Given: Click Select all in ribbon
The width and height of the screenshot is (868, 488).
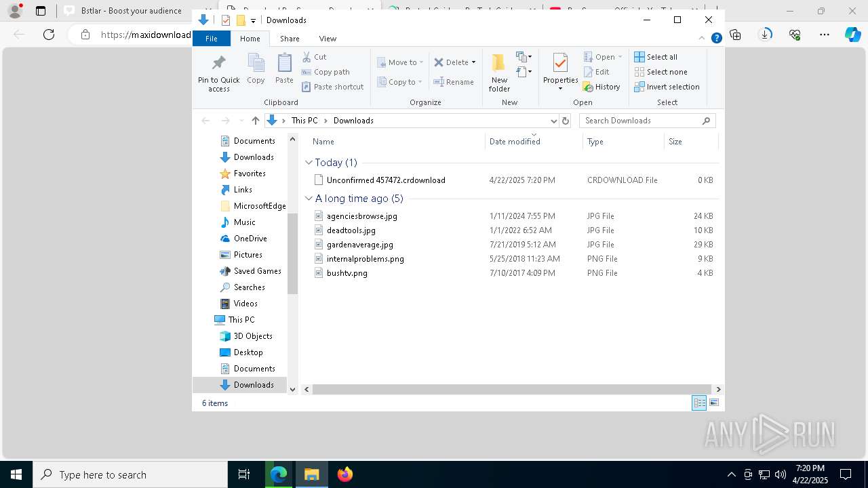Looking at the screenshot, I should pyautogui.click(x=656, y=57).
